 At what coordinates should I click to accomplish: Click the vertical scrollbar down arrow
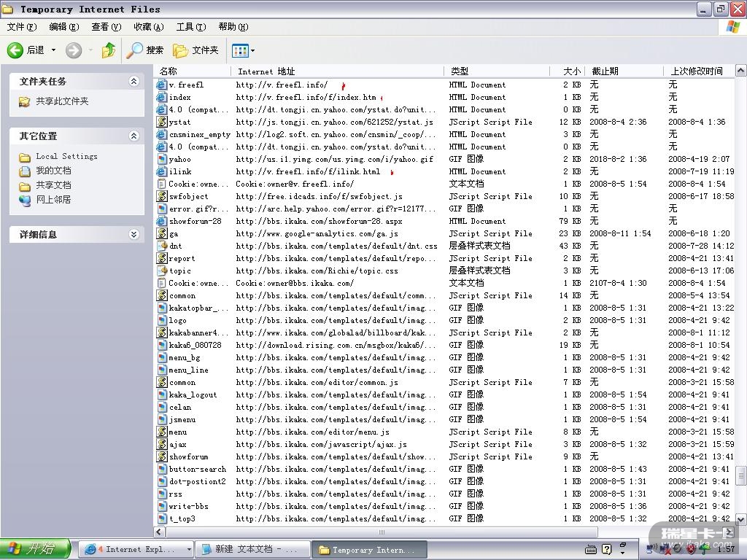[741, 519]
